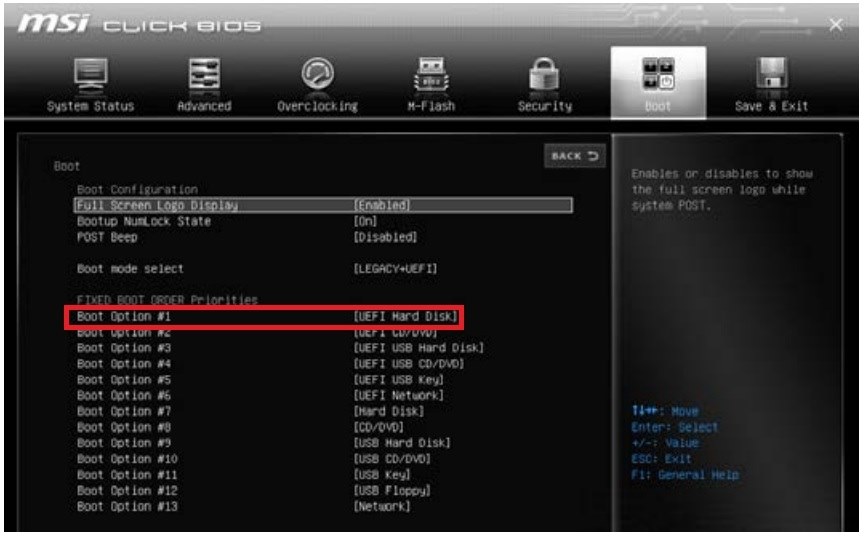Open the Security padlock icon
864x536 pixels.
click(x=544, y=74)
